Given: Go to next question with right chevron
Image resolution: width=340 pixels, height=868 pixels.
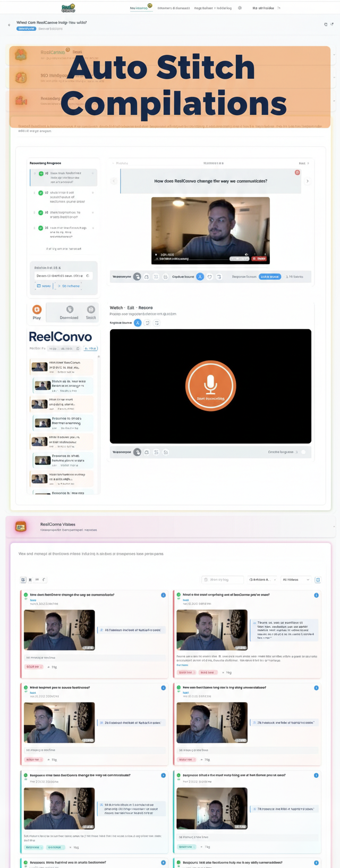Looking at the screenshot, I should pos(307,181).
